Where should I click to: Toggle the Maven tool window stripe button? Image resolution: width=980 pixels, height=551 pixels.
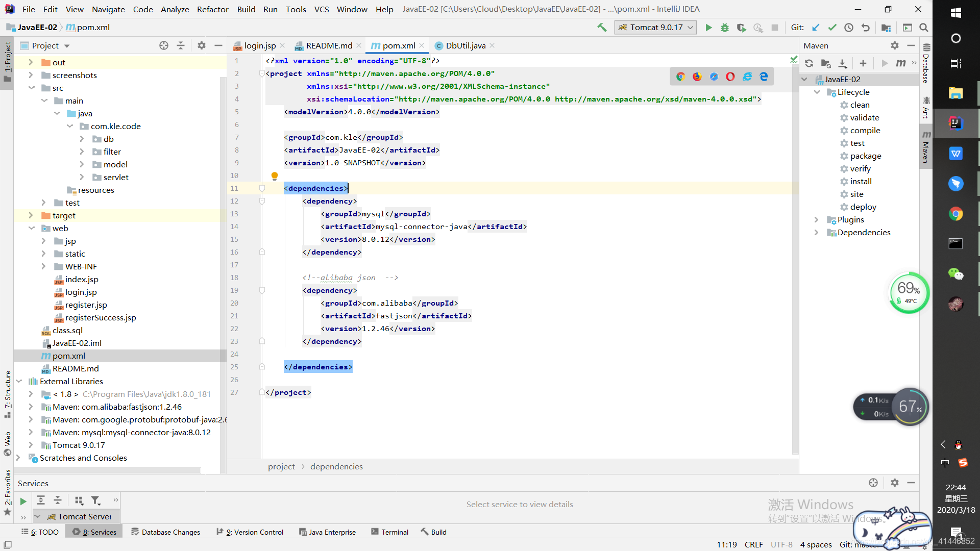[x=926, y=147]
